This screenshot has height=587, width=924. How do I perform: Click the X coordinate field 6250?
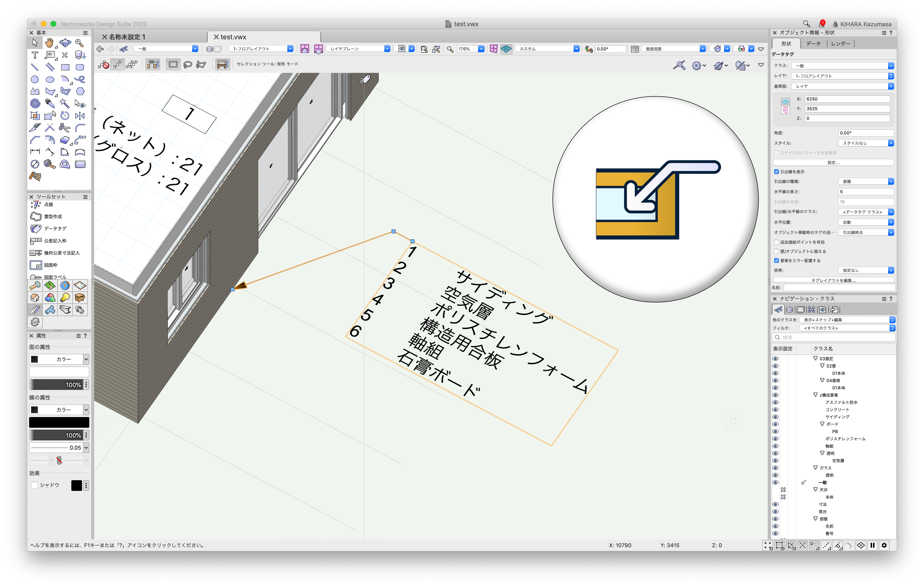pos(847,99)
